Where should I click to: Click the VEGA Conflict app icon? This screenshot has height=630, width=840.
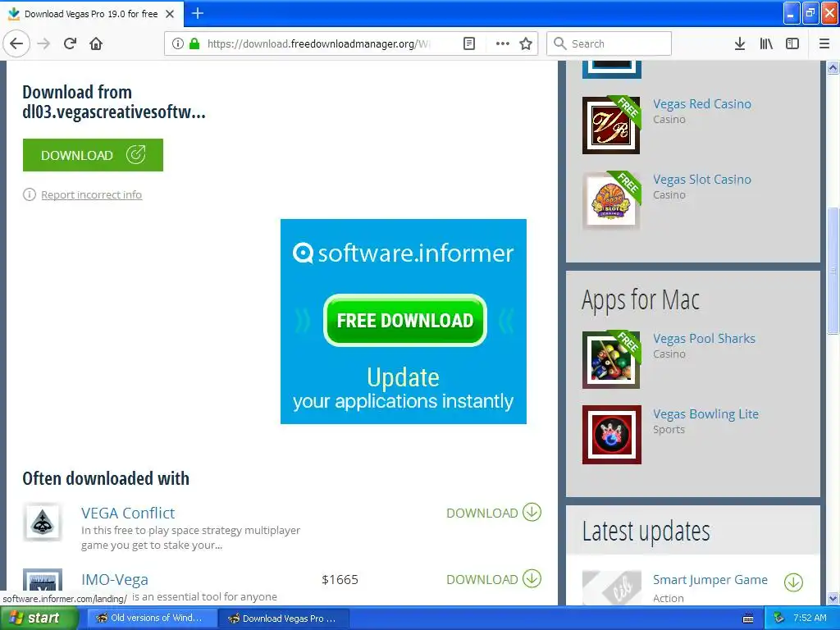pyautogui.click(x=43, y=522)
